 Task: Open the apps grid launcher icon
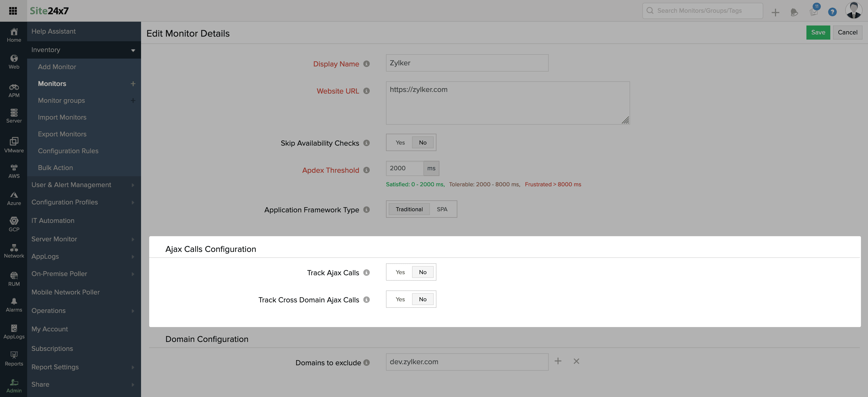(x=13, y=11)
